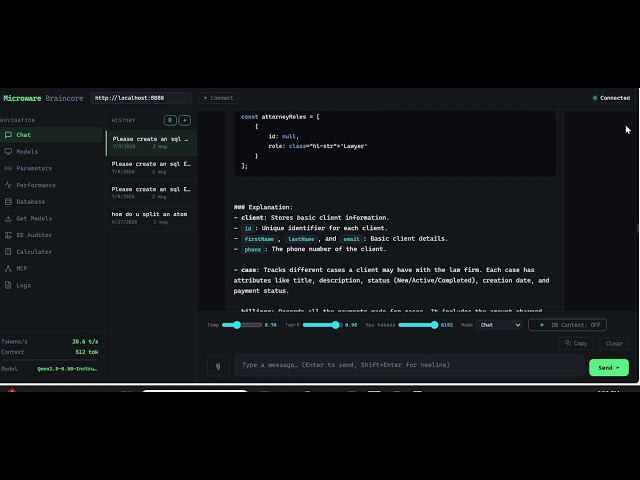
Task: Adjust the Max tokens slider
Action: 418,325
